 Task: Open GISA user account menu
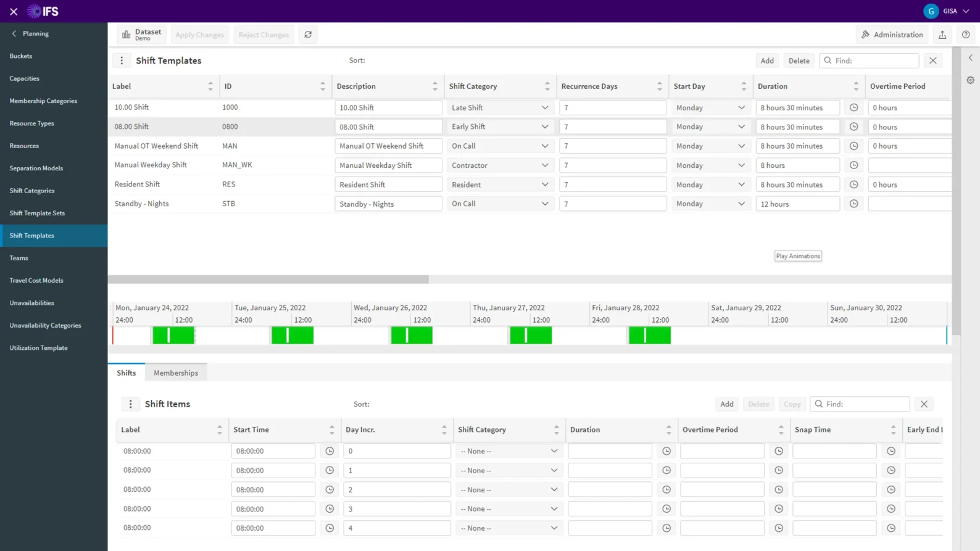(x=947, y=11)
